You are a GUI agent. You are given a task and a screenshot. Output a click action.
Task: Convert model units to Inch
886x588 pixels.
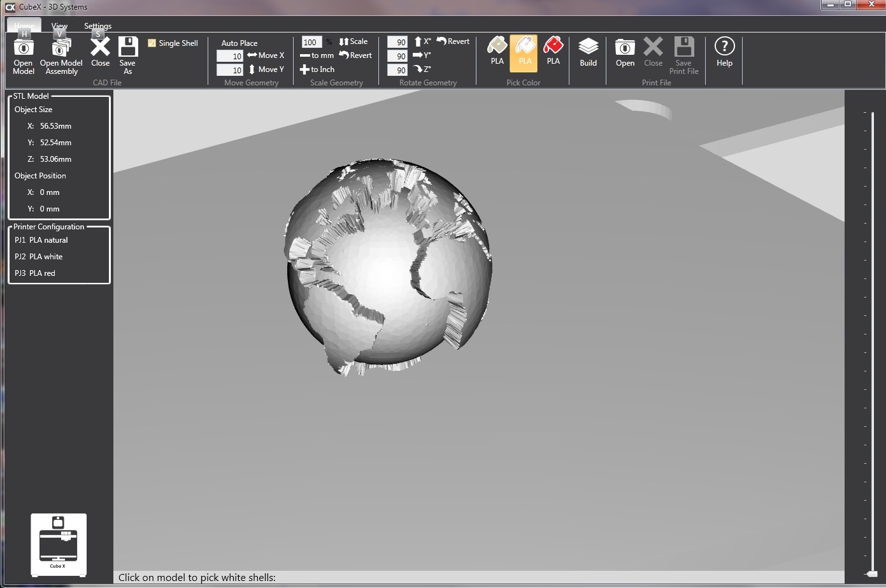[x=317, y=69]
